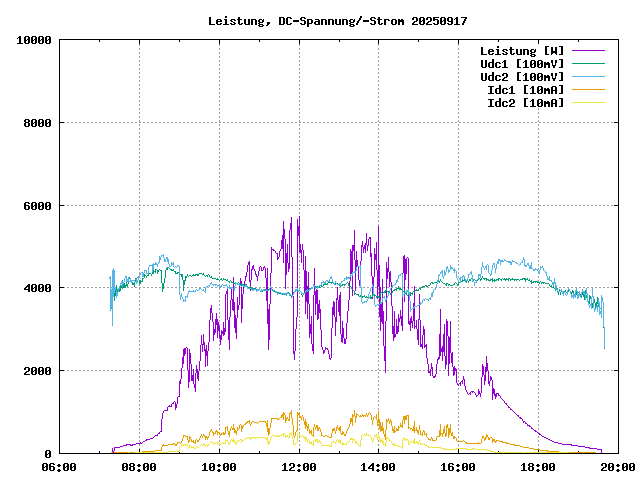Viewport: 640px width, 480px height.
Task: Select the 6000 y-axis tick label
Action: [37, 206]
